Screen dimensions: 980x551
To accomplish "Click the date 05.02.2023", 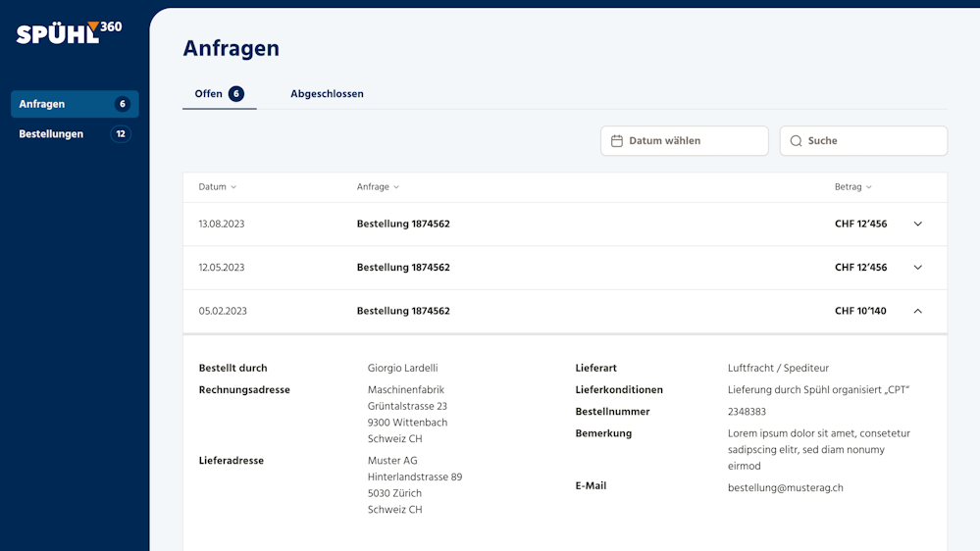I will point(223,311).
